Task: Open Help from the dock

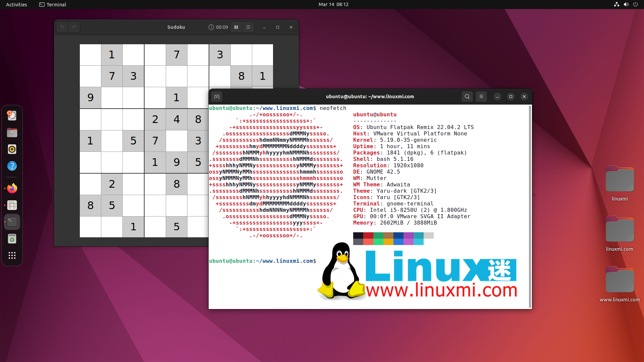Action: point(12,166)
